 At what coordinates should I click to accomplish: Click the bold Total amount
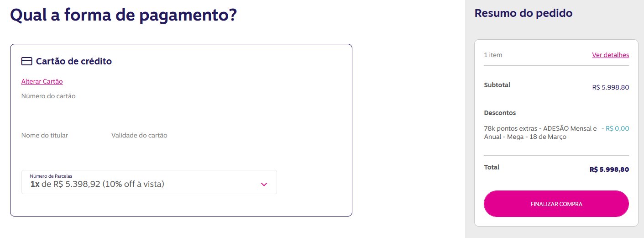point(609,169)
